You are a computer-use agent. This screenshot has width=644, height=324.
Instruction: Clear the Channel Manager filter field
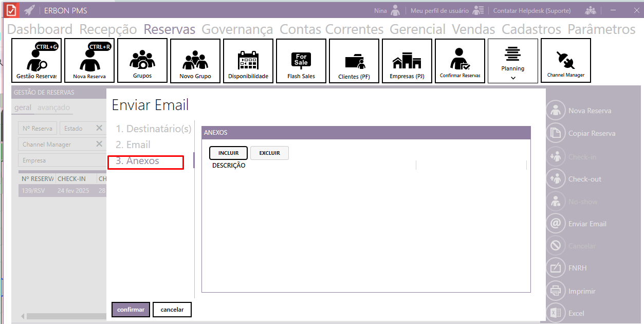point(99,144)
